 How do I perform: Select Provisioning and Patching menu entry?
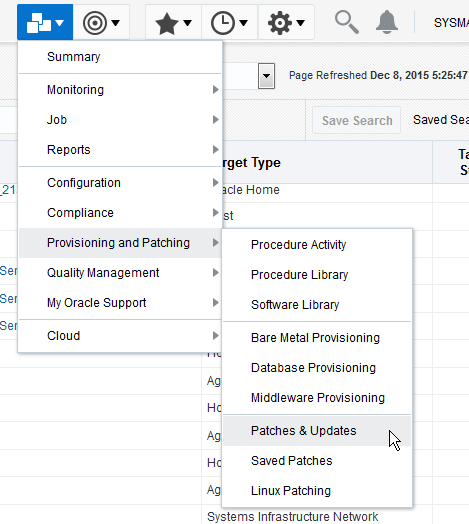(x=120, y=243)
